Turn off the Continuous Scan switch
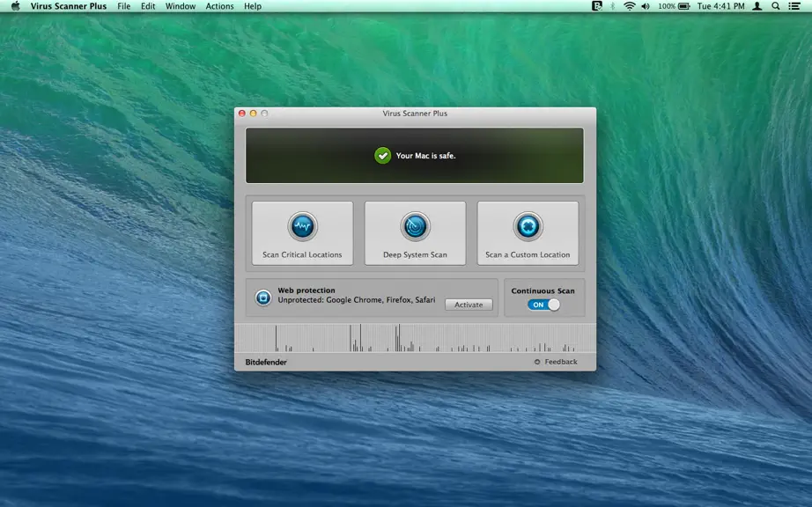Screen dimensions: 812x507 click(x=543, y=305)
